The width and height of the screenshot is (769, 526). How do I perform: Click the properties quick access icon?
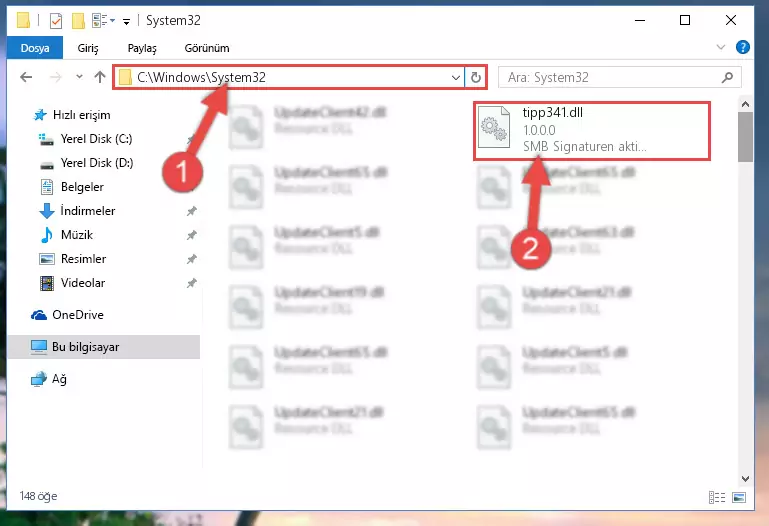[56, 21]
